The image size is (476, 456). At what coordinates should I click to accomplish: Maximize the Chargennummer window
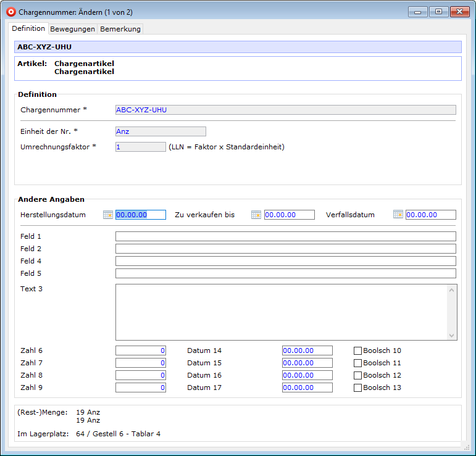[x=438, y=12]
